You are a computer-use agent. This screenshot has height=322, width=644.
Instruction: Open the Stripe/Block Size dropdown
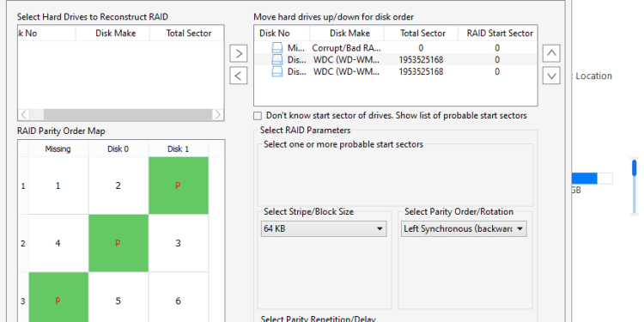pos(324,228)
